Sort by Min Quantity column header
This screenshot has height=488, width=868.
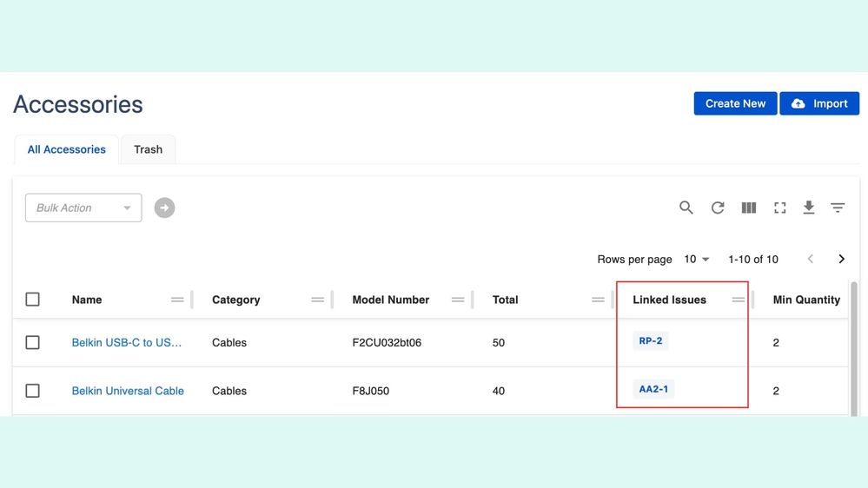tap(806, 300)
